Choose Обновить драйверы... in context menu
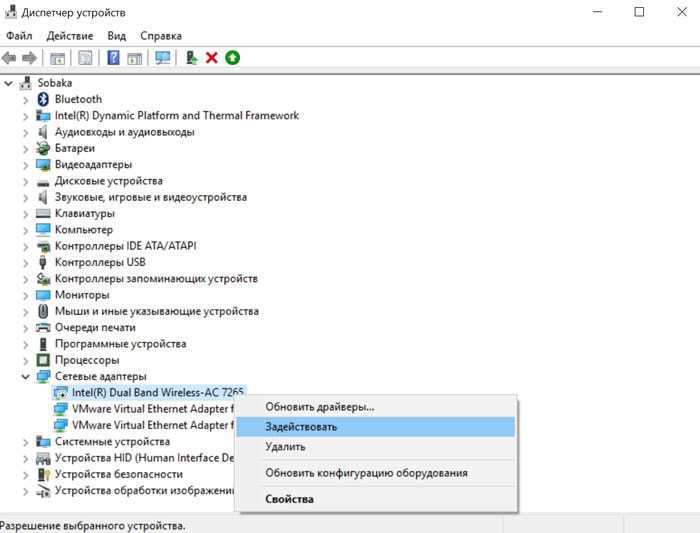The height and width of the screenshot is (533, 700). [x=375, y=407]
